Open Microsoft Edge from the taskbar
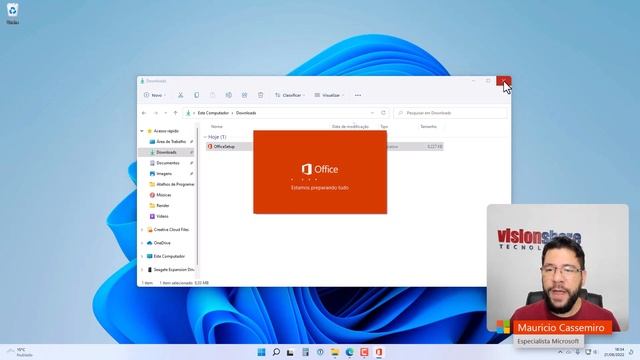 (x=349, y=352)
